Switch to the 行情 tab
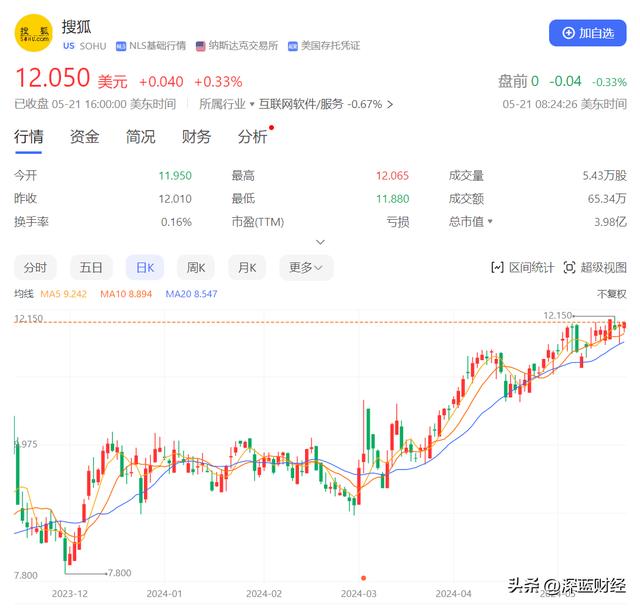Viewport: 640px width, 608px height. click(29, 137)
